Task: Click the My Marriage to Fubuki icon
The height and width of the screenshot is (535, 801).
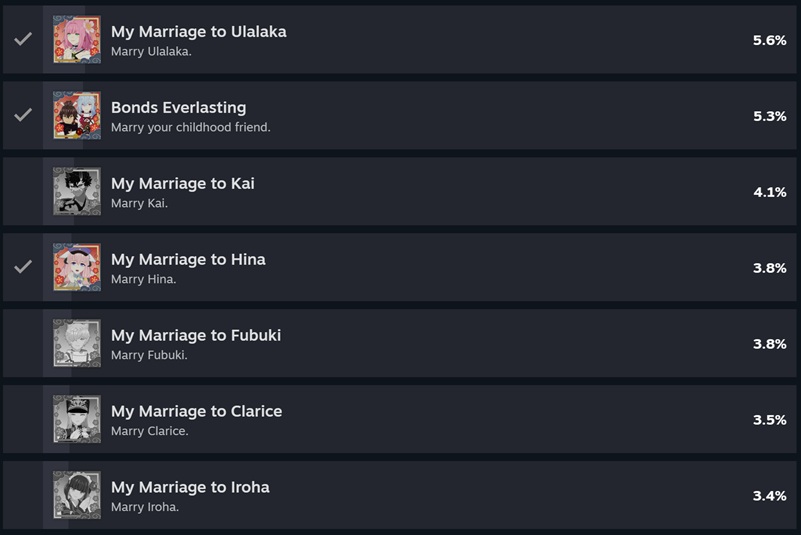Action: pyautogui.click(x=77, y=344)
